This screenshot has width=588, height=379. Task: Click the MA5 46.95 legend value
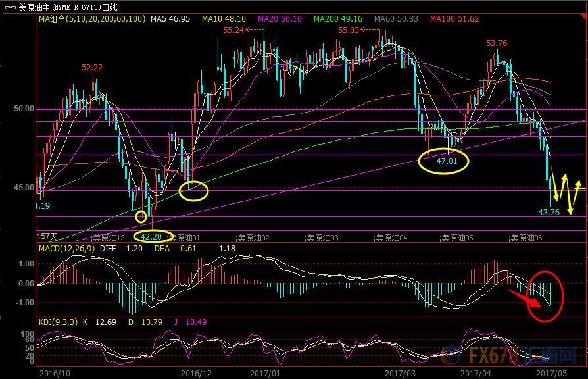pos(170,19)
